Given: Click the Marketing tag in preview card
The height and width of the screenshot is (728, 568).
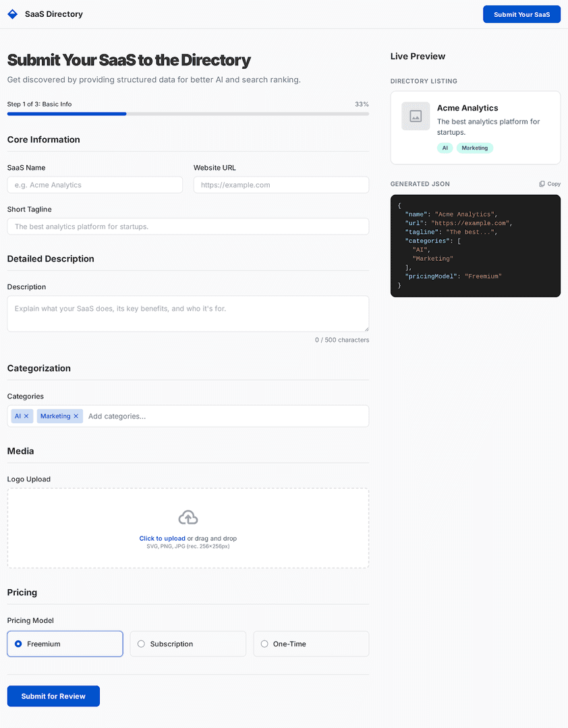Looking at the screenshot, I should (475, 148).
